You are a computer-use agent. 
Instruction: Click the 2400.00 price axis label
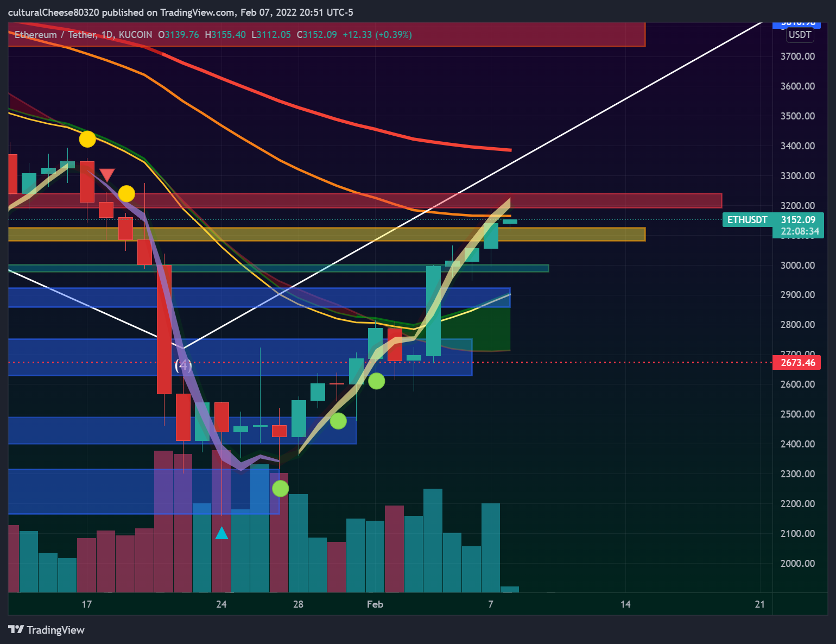[797, 444]
